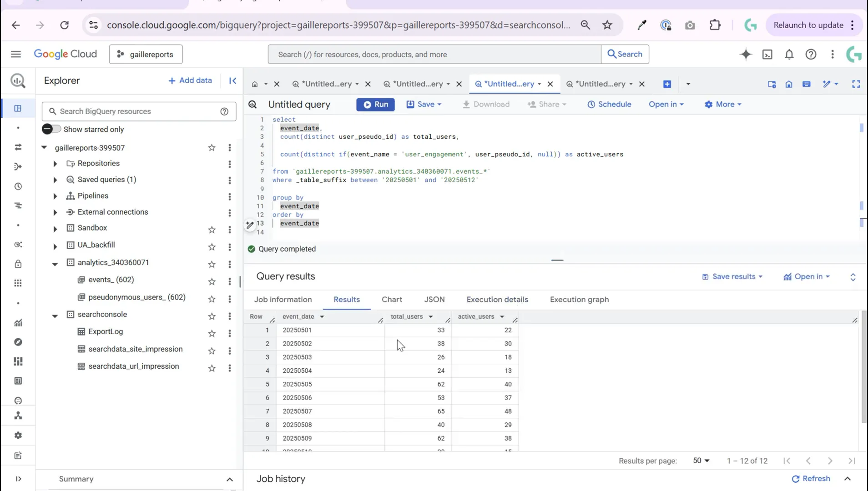868x491 pixels.
Task: Click Add data in Explorer
Action: pos(190,80)
